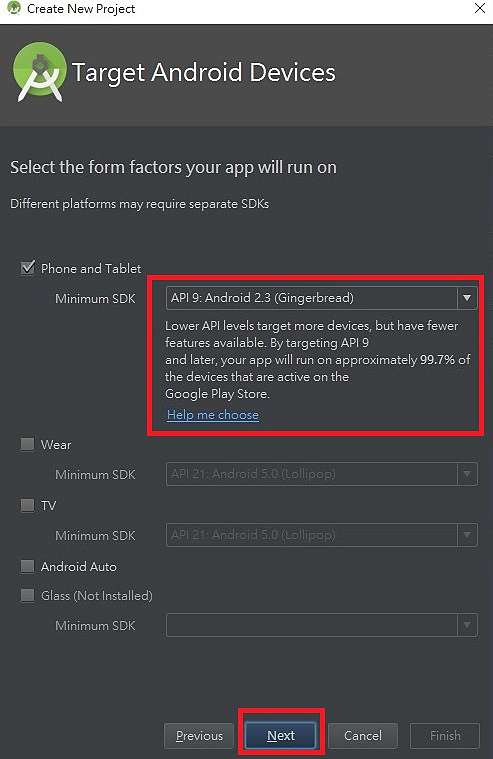Cancel the new project wizard
Viewport: 493px width, 759px height.
pos(363,736)
